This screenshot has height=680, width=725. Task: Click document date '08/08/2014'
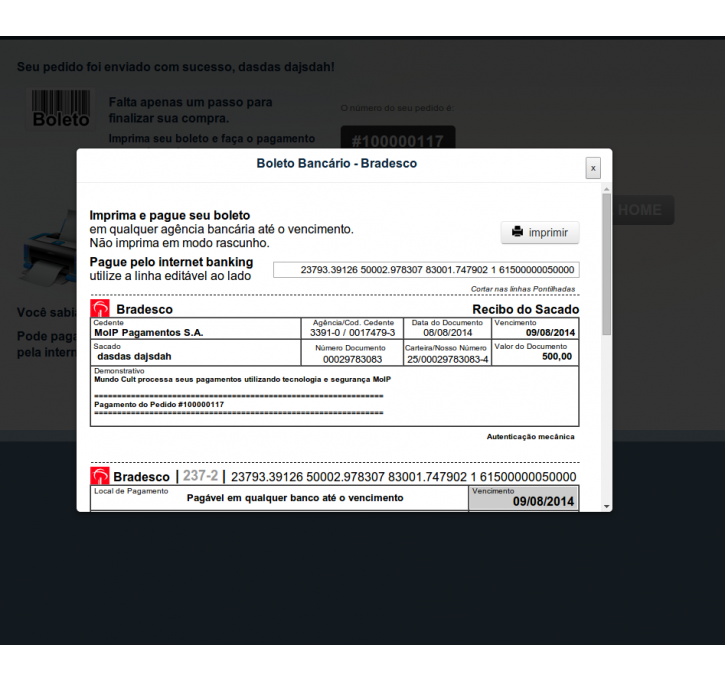tap(448, 332)
